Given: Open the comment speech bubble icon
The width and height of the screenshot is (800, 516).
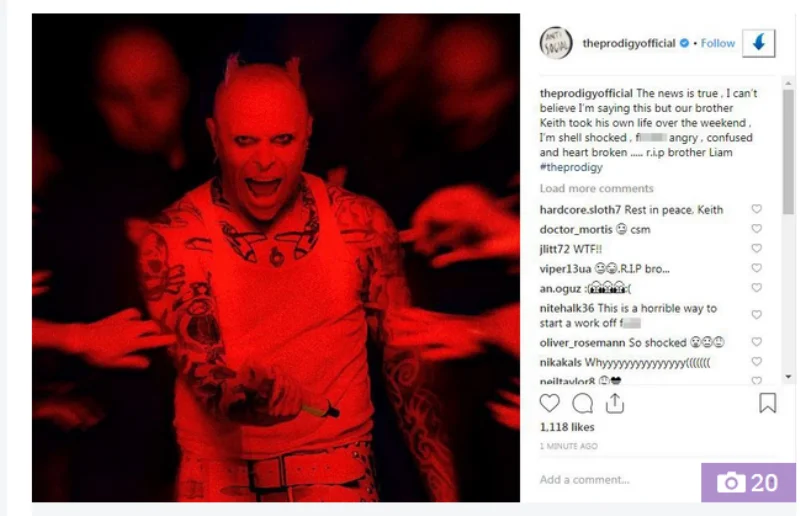Looking at the screenshot, I should (x=582, y=403).
